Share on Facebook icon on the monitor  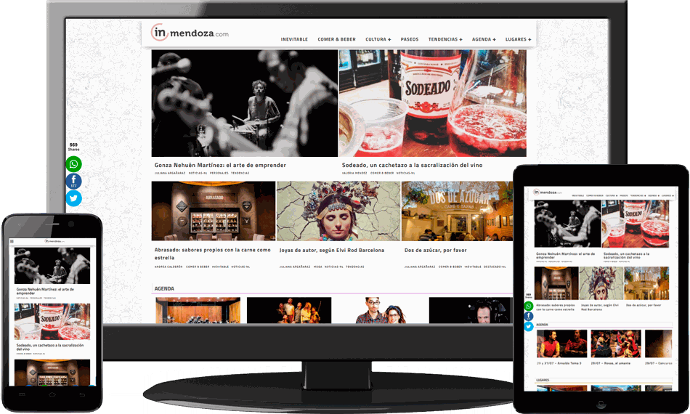[x=74, y=181]
